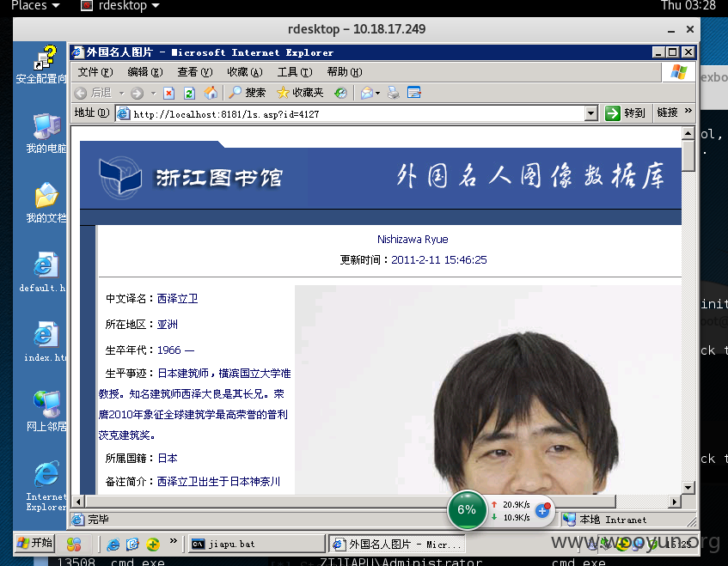The width and height of the screenshot is (728, 566).
Task: Click the blue plus network speed icon
Action: tap(542, 510)
